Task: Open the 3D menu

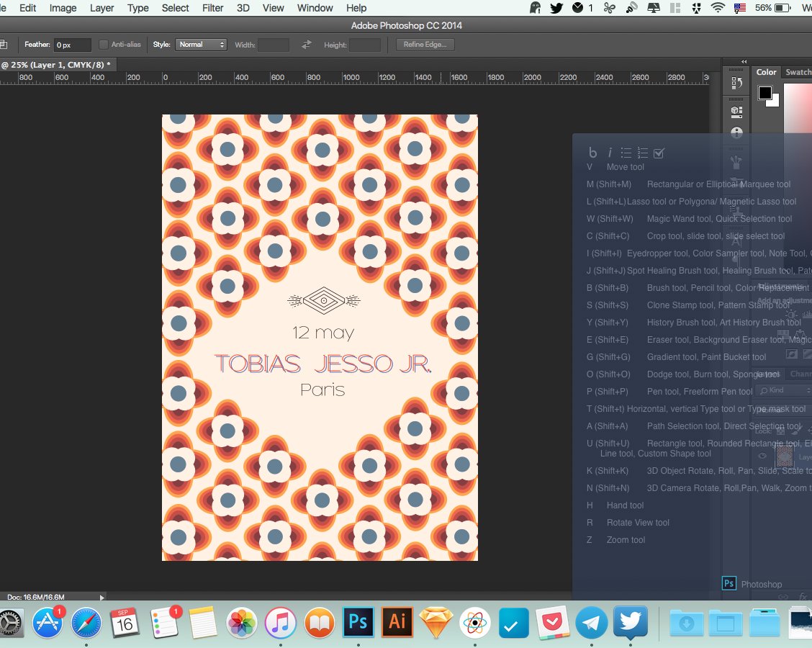Action: (243, 8)
